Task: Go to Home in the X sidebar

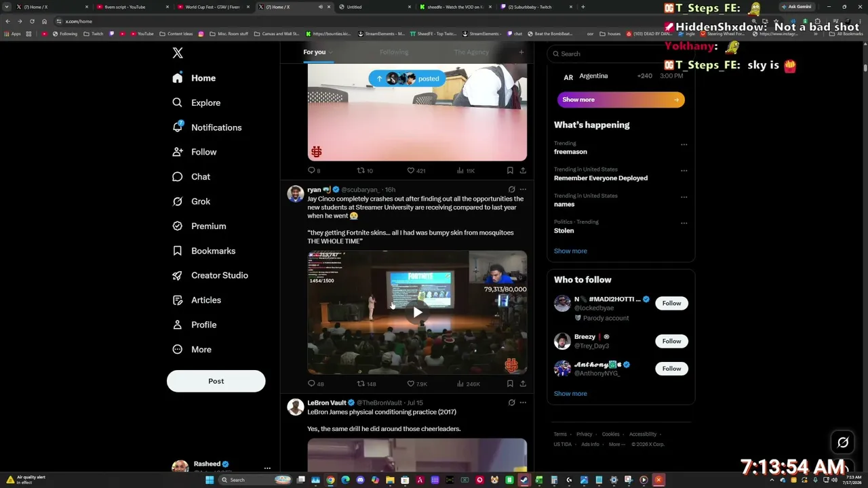Action: (194, 78)
